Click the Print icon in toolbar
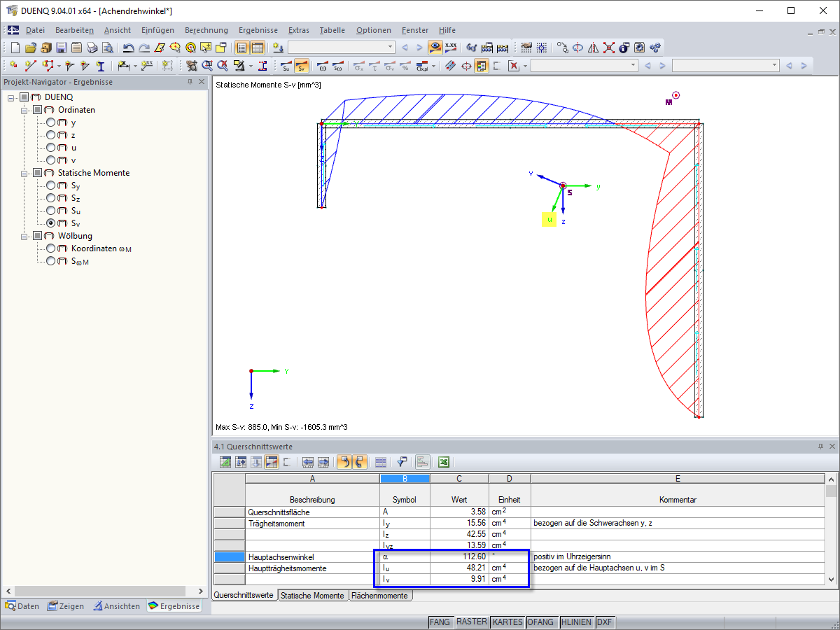The height and width of the screenshot is (630, 840). pos(92,48)
